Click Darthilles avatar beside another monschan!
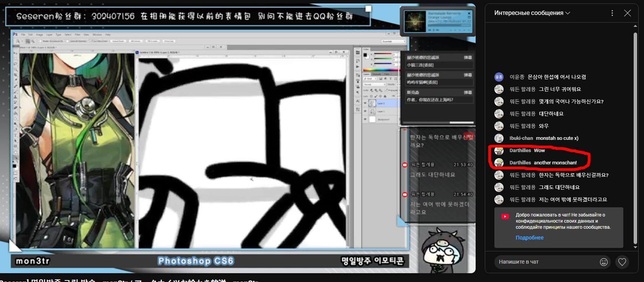 pos(499,163)
